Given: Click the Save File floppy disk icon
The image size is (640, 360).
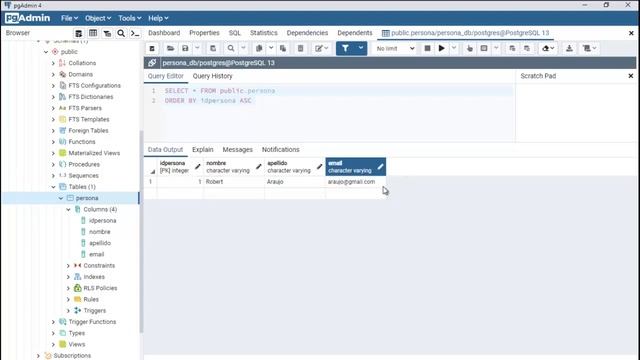Looking at the screenshot, I should tap(185, 48).
